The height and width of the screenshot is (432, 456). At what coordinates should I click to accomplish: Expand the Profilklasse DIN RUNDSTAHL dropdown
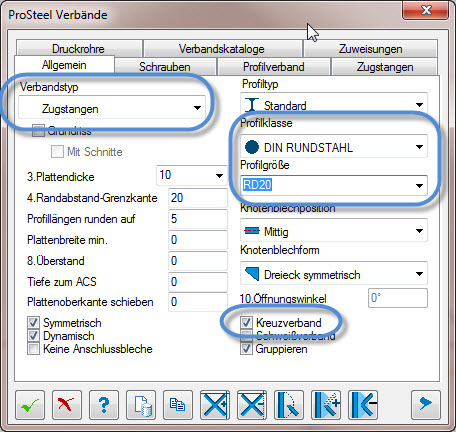pyautogui.click(x=334, y=147)
